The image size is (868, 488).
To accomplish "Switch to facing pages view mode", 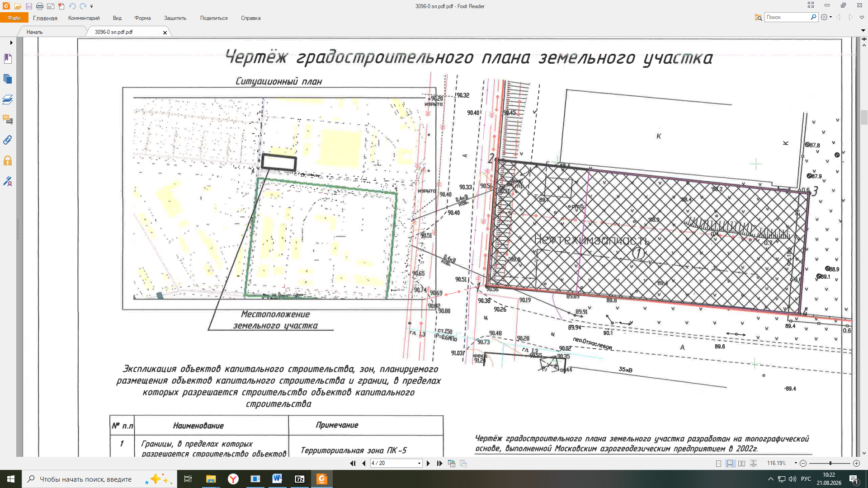I will 741,463.
